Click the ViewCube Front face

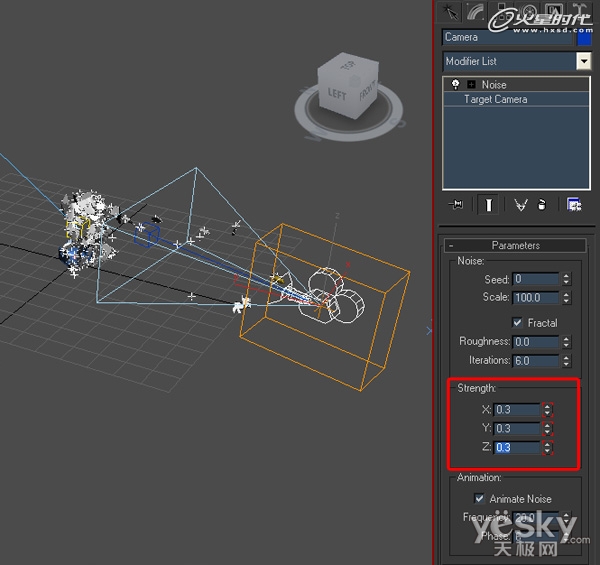(368, 92)
